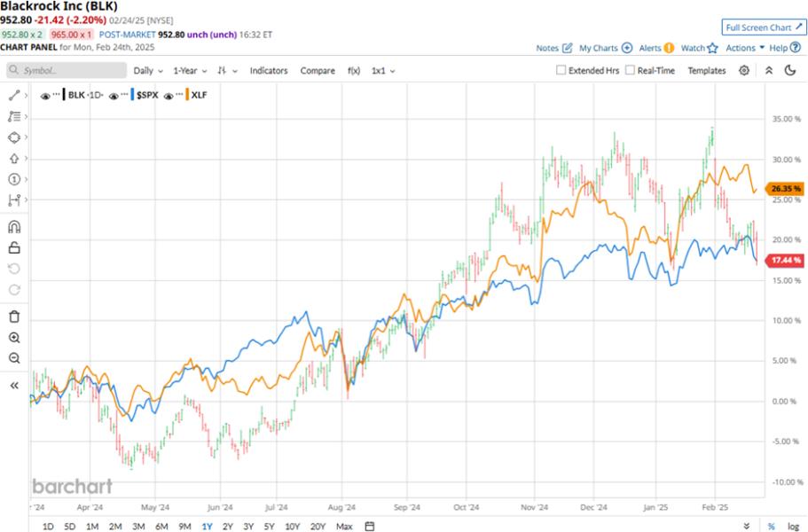Open the f(x) expressions tool
The height and width of the screenshot is (532, 808).
[354, 71]
